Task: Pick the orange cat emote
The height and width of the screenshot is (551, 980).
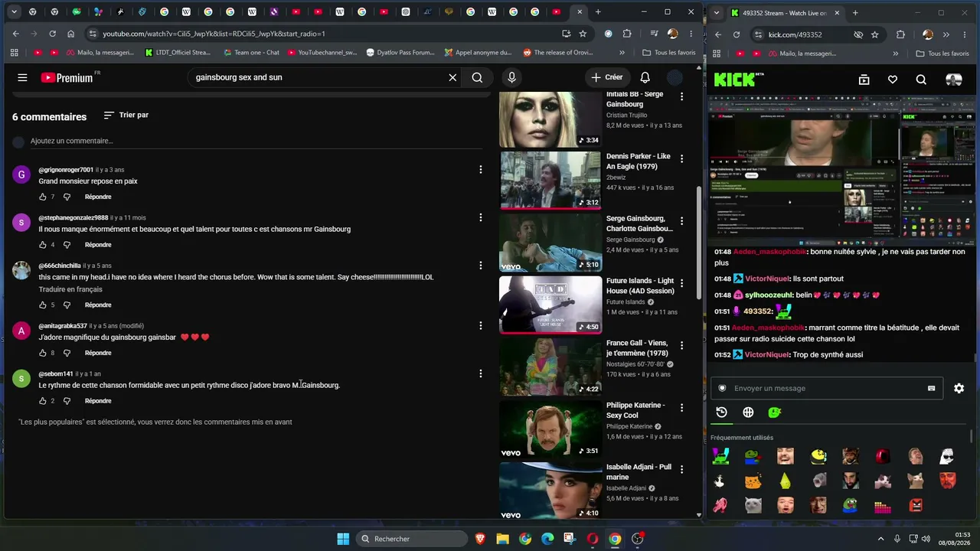Action: coord(753,481)
